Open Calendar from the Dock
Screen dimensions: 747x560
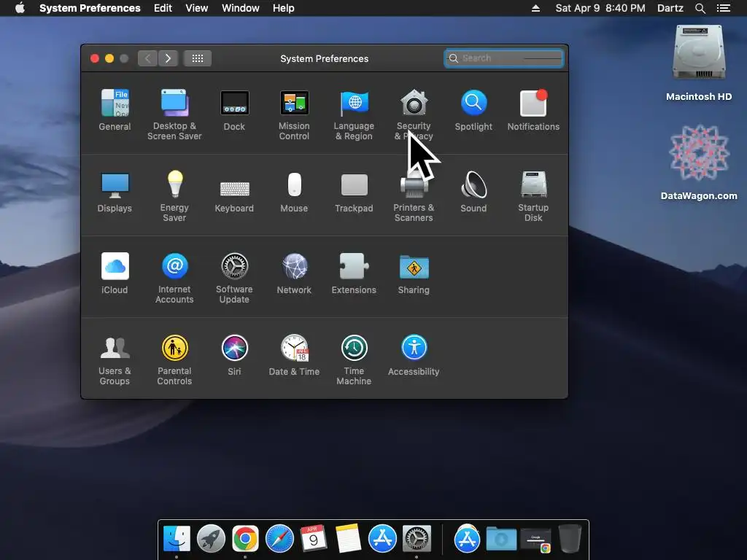pos(314,539)
